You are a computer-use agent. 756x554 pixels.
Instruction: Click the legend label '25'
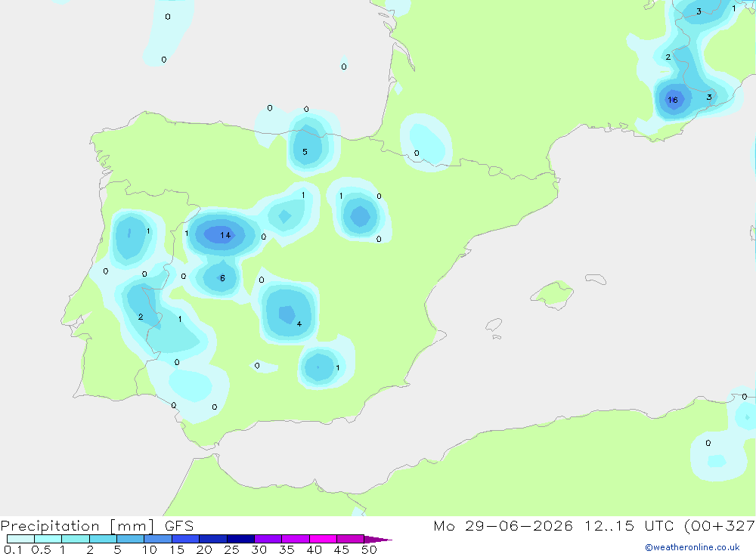click(x=231, y=549)
